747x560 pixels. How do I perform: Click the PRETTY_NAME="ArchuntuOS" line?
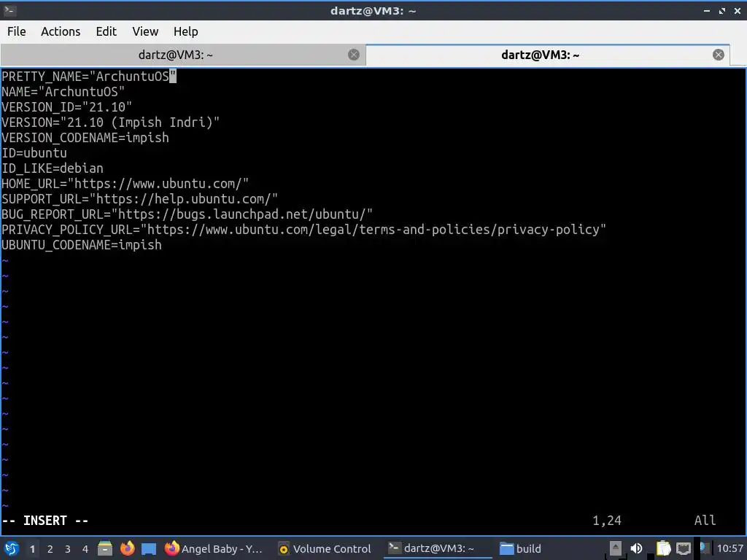click(x=89, y=76)
